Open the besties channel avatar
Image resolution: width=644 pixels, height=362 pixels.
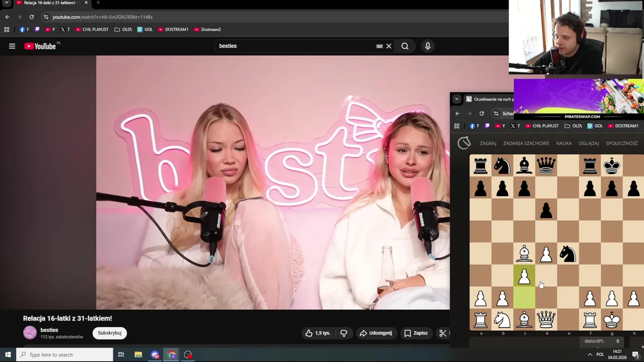point(30,333)
